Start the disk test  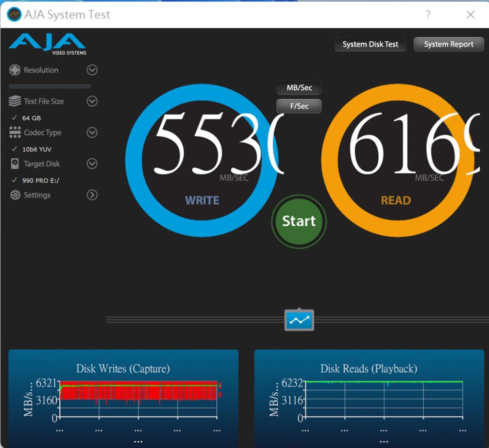299,221
